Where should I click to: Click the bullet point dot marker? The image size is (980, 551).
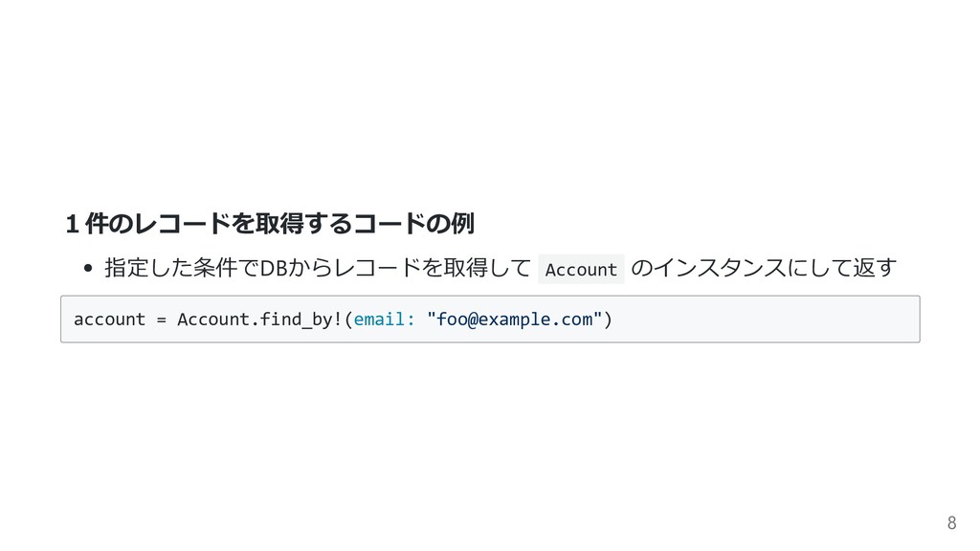tap(87, 269)
